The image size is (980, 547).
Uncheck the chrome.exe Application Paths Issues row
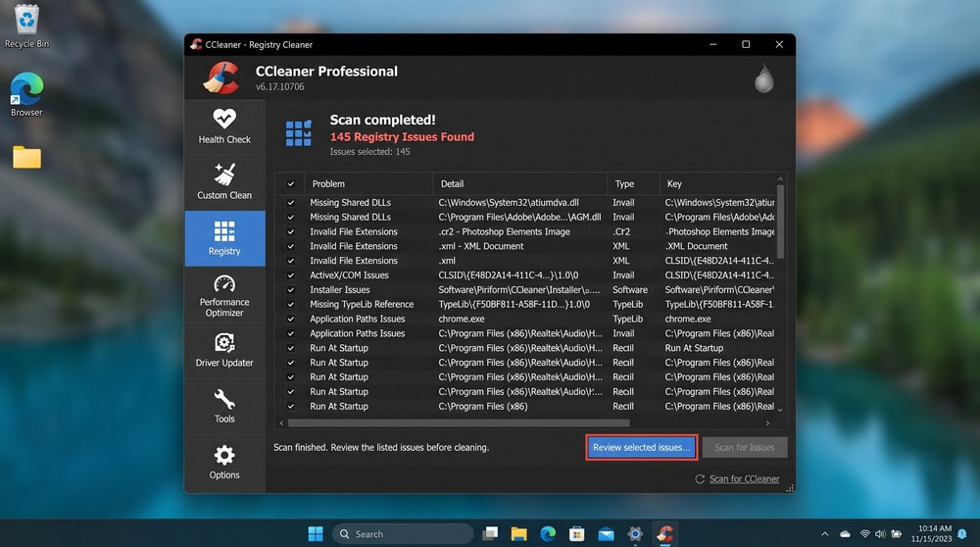tap(291, 319)
